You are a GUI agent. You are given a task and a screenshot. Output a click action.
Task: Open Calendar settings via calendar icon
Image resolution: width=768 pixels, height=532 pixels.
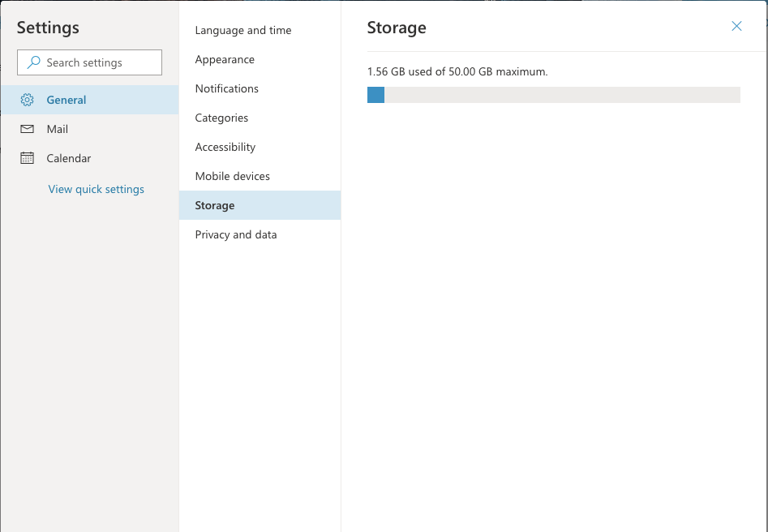click(27, 157)
